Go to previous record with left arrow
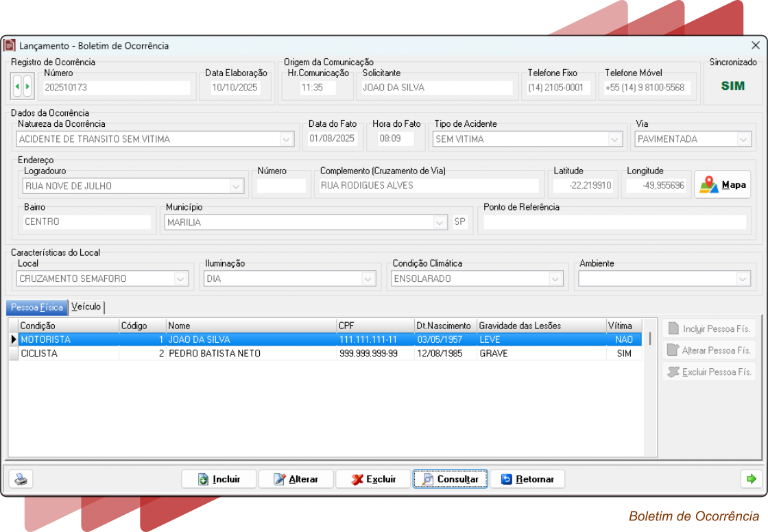Viewport: 768px width, 532px height. (17, 87)
